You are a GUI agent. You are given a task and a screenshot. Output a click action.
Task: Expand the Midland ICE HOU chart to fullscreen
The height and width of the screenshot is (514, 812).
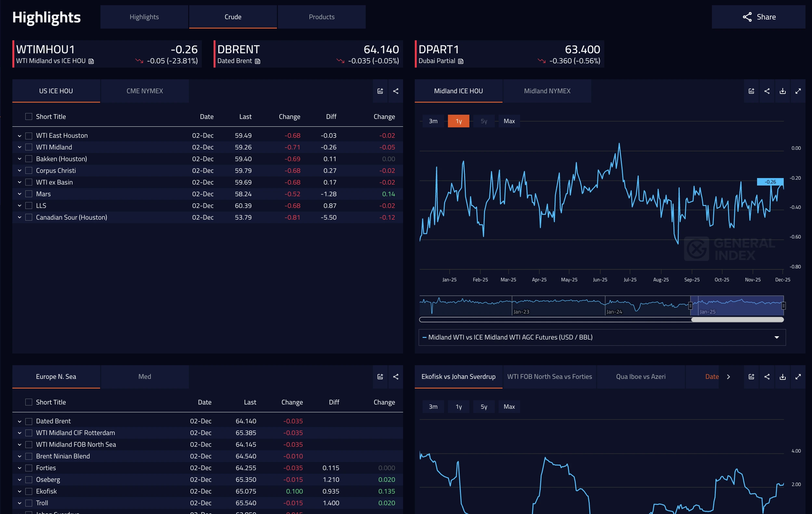point(798,91)
